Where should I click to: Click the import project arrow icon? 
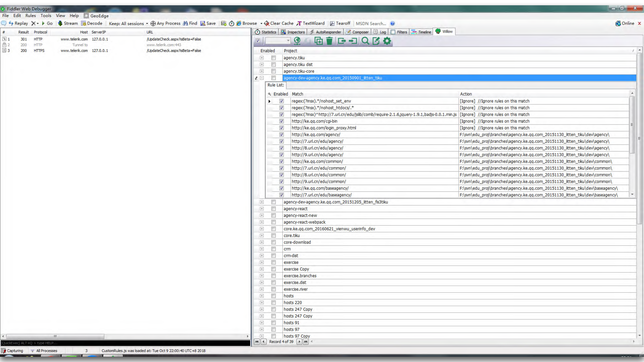click(x=353, y=41)
